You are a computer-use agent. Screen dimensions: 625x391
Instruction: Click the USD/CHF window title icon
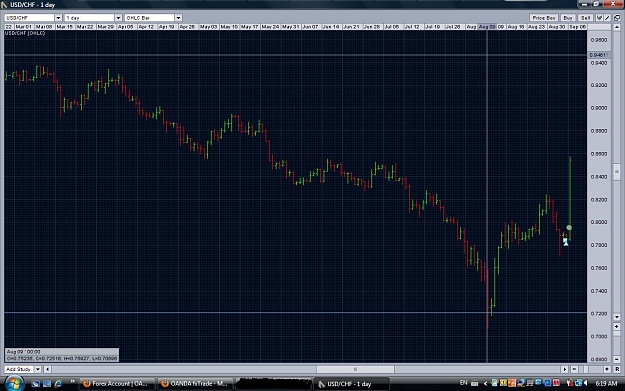click(4, 5)
